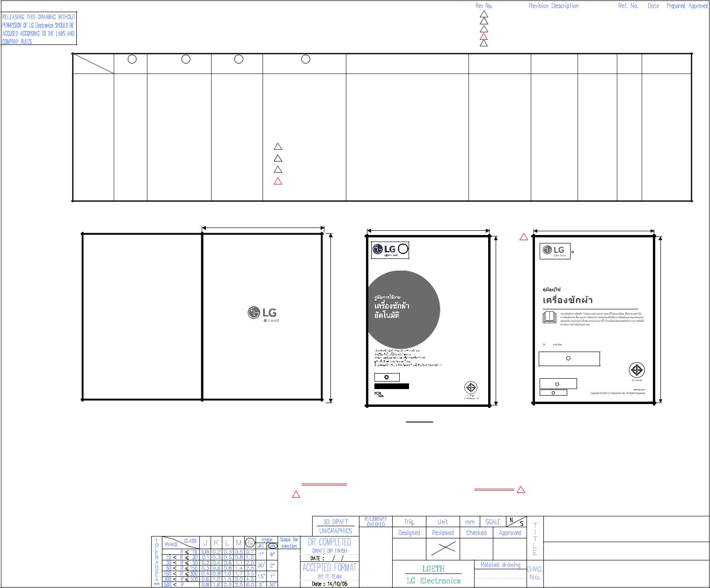710x588 pixels.
Task: Select the circled N tolerance class
Action: coord(250,543)
